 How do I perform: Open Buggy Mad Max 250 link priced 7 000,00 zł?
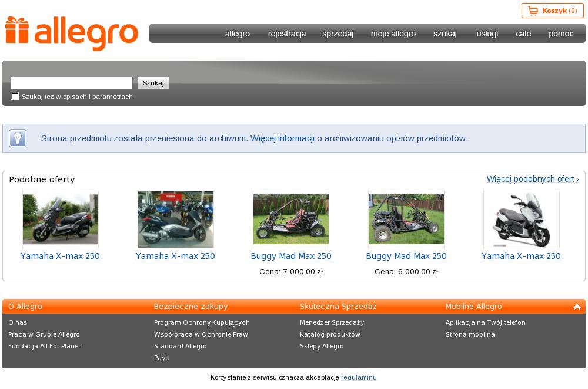[291, 256]
